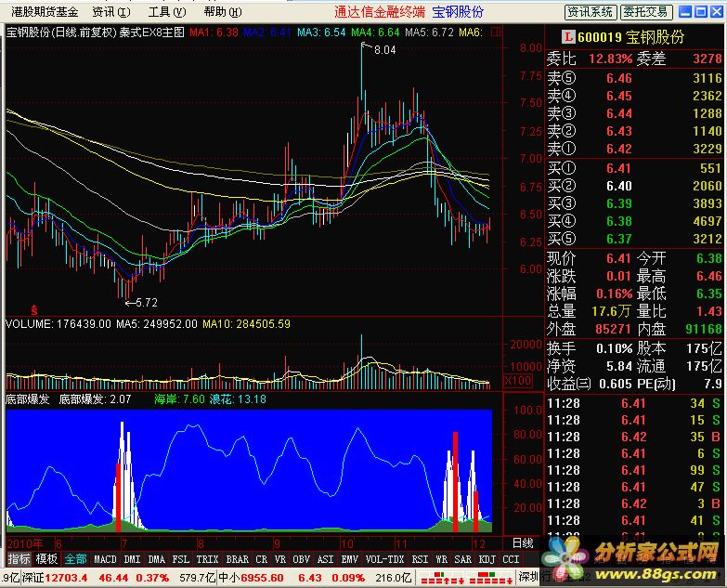Switch to the CCI indicator
Screen dimensions: 727x588
[x=511, y=559]
